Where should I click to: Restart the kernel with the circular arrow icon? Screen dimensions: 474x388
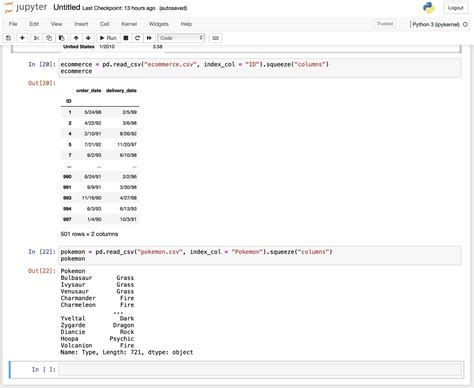[137, 38]
